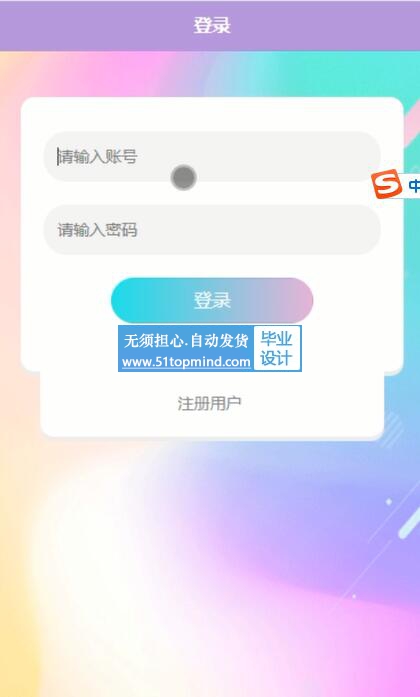Image resolution: width=420 pixels, height=697 pixels.
Task: Open the 注册用户 register link
Action: [x=209, y=404]
